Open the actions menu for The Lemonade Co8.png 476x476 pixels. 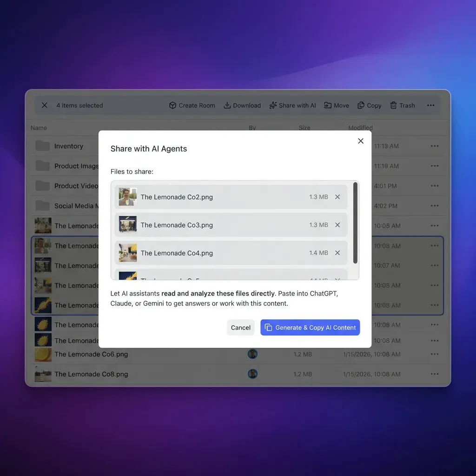click(x=434, y=374)
